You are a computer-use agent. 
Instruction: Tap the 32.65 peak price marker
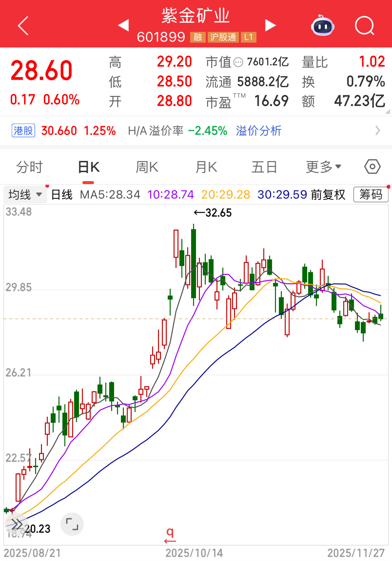click(x=213, y=213)
